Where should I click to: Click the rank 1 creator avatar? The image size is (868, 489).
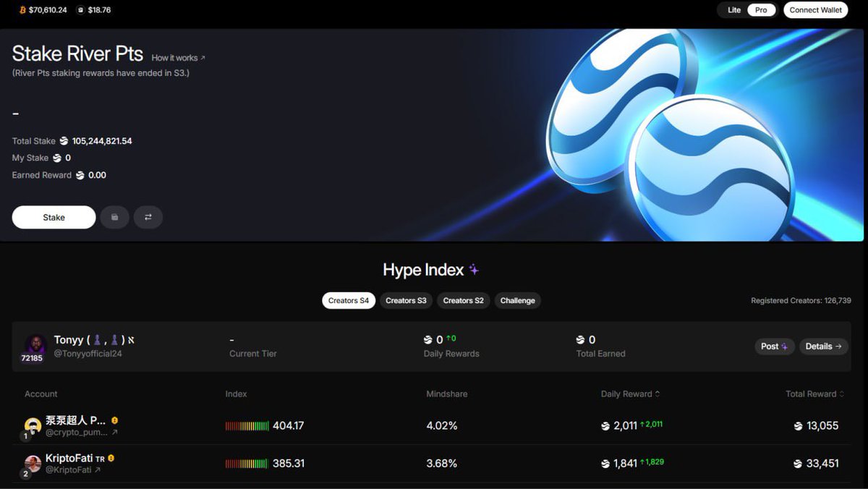coord(33,426)
